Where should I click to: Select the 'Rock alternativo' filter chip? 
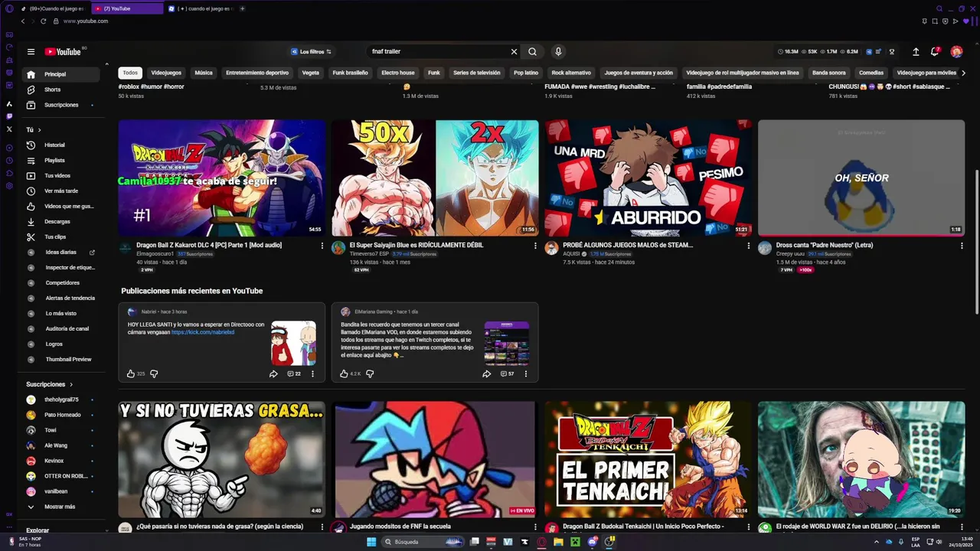[571, 73]
